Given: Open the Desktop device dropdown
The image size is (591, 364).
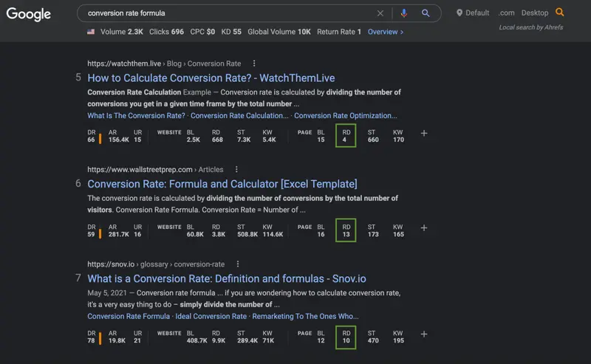Looking at the screenshot, I should point(535,13).
